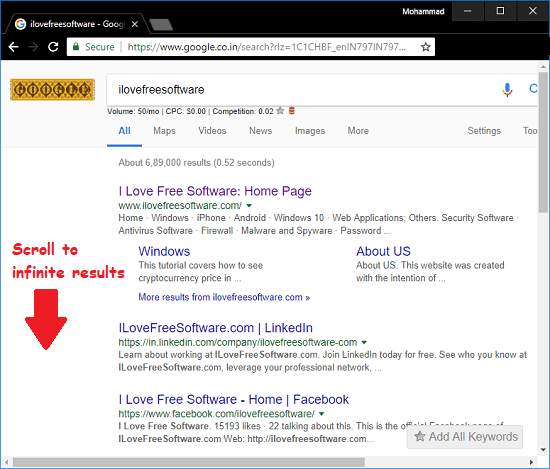550x469 pixels.
Task: Click the www.ilovefreesoftware.com green URL
Action: tap(180, 205)
